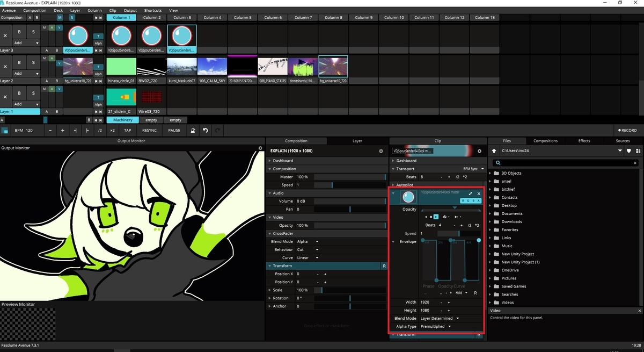
Task: Toggle the RGBA channel buttons on source
Action: [470, 200]
